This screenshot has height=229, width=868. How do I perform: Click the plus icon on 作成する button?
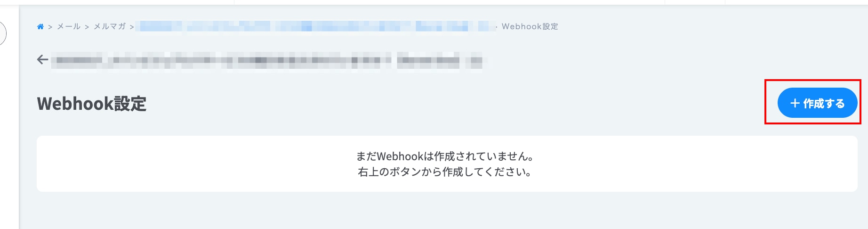(795, 103)
